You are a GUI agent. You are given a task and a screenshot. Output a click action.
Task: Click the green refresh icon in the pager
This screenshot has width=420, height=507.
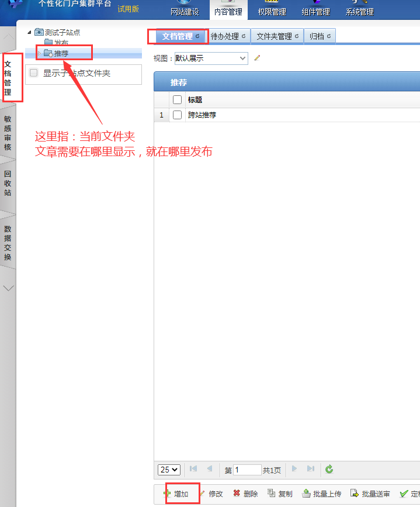click(x=329, y=469)
